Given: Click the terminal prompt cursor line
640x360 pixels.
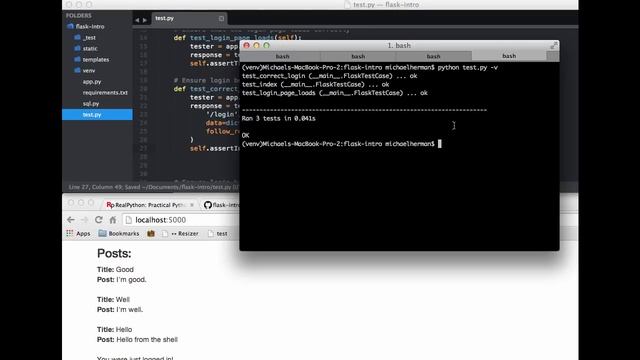Looking at the screenshot, I should pos(342,144).
